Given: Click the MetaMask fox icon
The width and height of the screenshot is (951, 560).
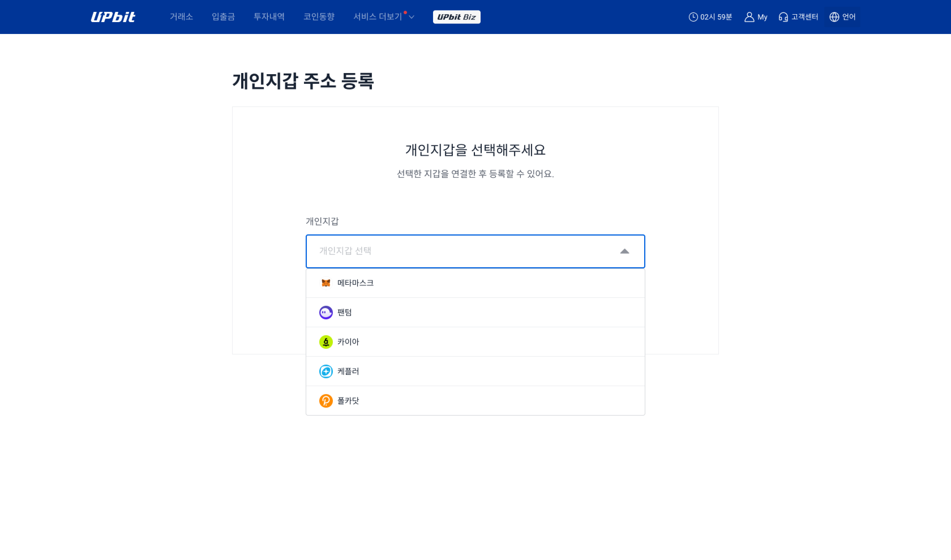Looking at the screenshot, I should (325, 283).
